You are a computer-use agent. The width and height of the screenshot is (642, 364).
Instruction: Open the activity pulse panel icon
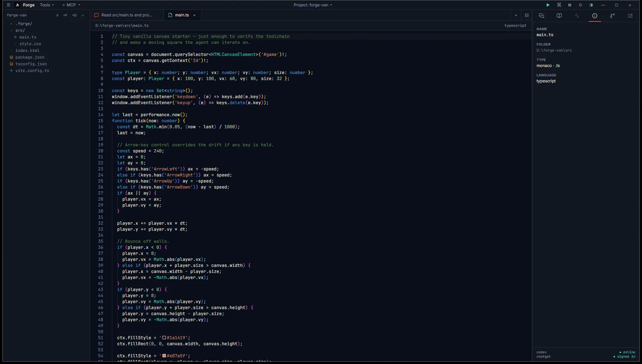tap(577, 16)
